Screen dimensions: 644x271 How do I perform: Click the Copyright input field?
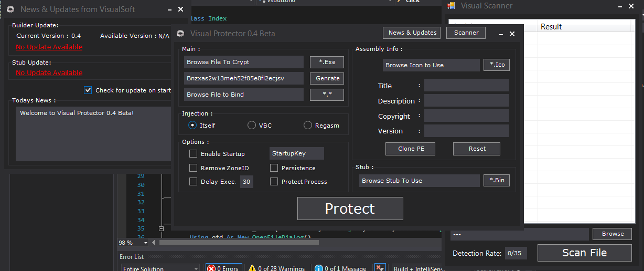[467, 116]
